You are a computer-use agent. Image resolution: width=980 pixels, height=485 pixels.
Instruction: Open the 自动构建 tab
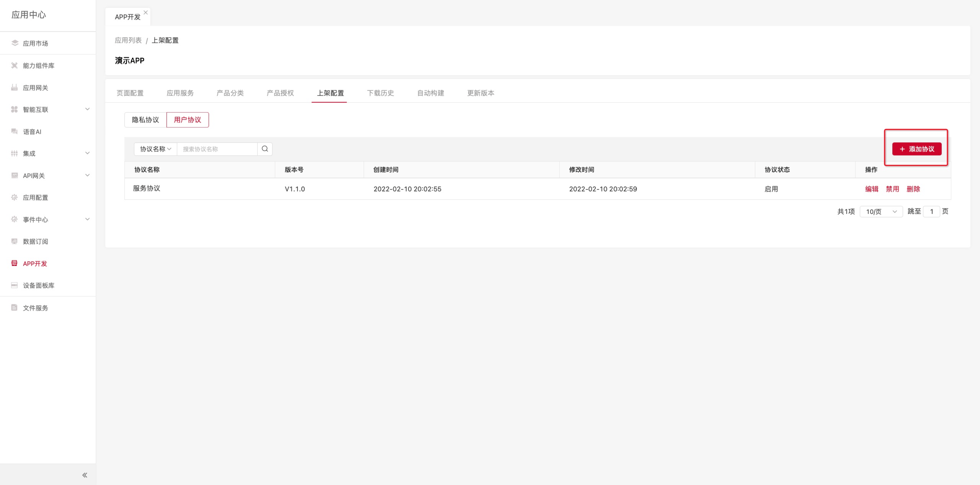[430, 93]
